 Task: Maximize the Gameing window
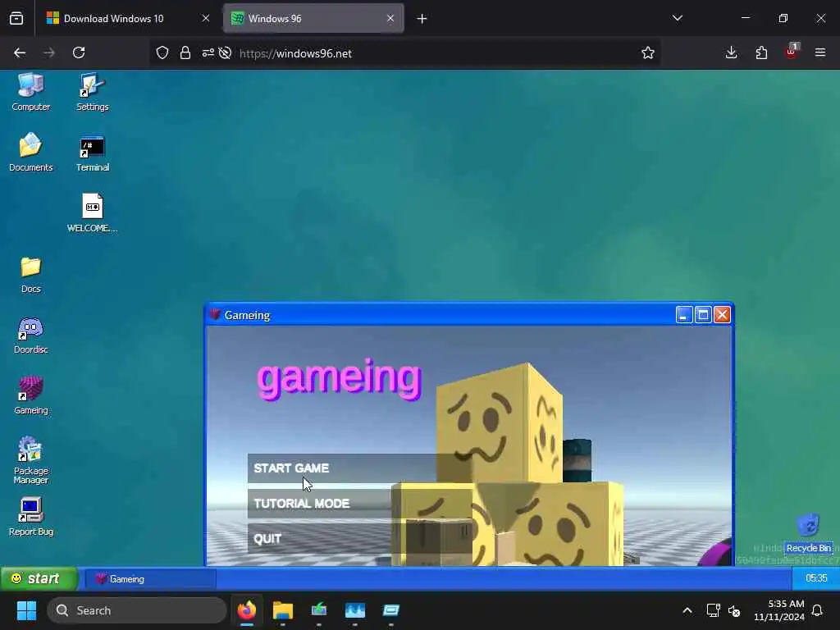703,315
